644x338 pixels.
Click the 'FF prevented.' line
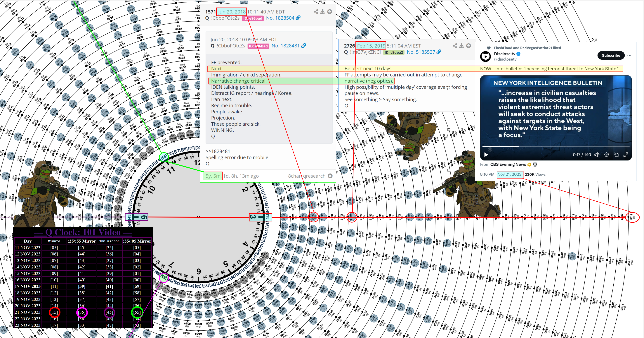click(226, 62)
